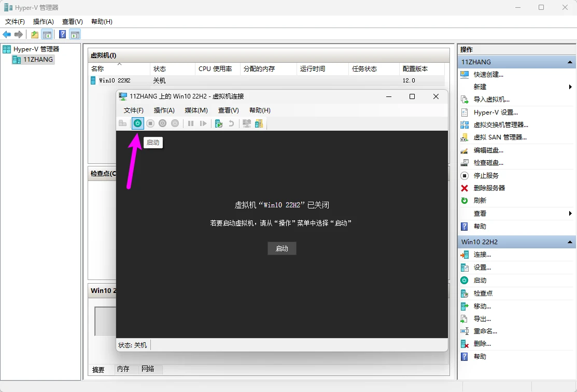The image size is (577, 392).
Task: Click the Up folder icon in manager toolbar
Action: (x=35, y=35)
